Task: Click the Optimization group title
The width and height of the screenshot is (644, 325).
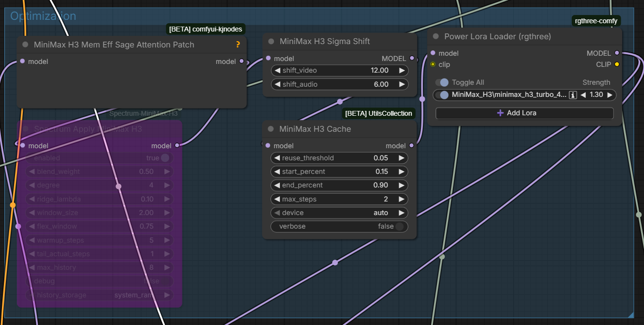Action: click(x=43, y=16)
